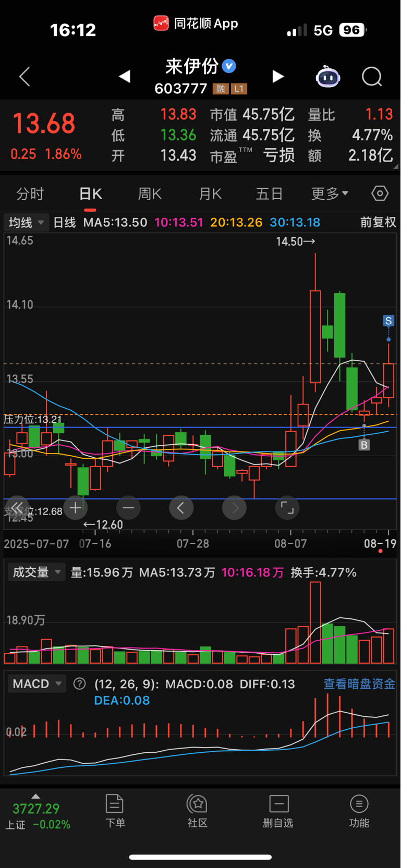This screenshot has height=868, width=401.
Task: Go to next stock with right triangle
Action: coord(278,77)
